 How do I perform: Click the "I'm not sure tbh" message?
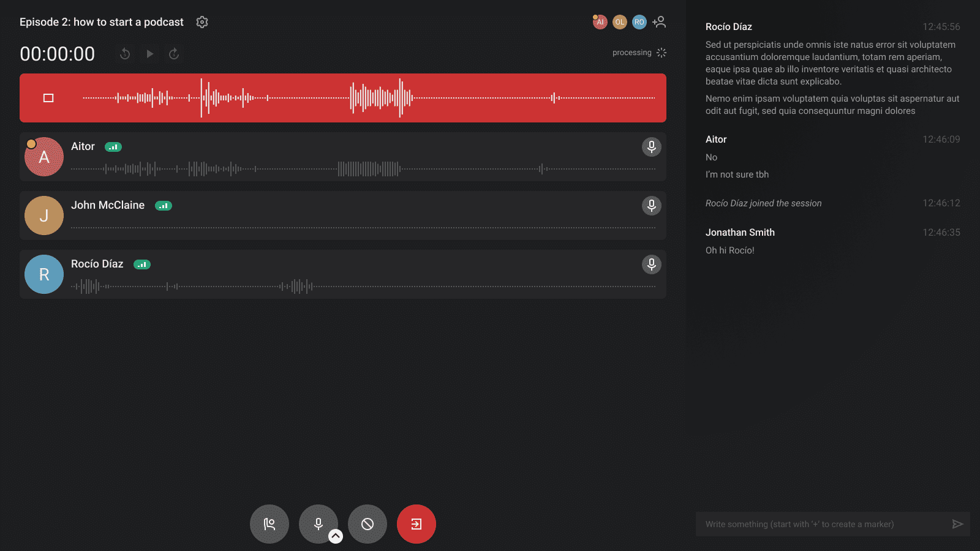[737, 174]
